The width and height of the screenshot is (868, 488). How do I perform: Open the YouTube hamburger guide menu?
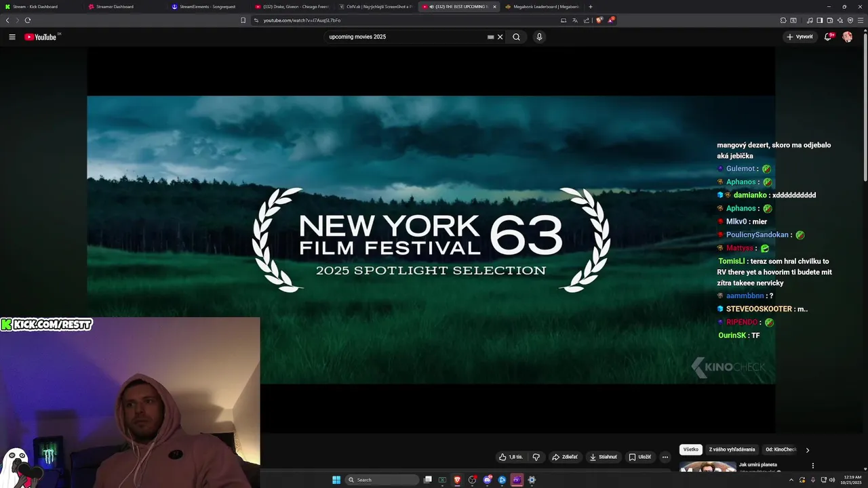click(x=12, y=37)
